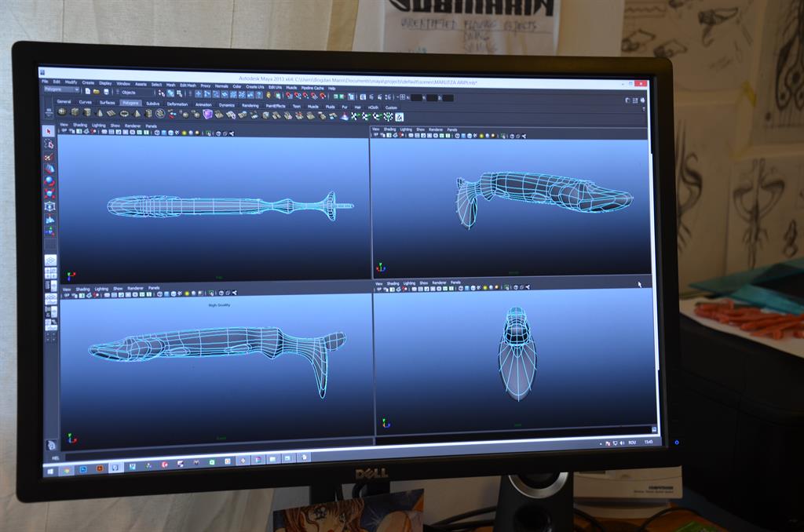Open the Lighting menu in lower-left viewport
This screenshot has height=532, width=804.
tap(101, 289)
